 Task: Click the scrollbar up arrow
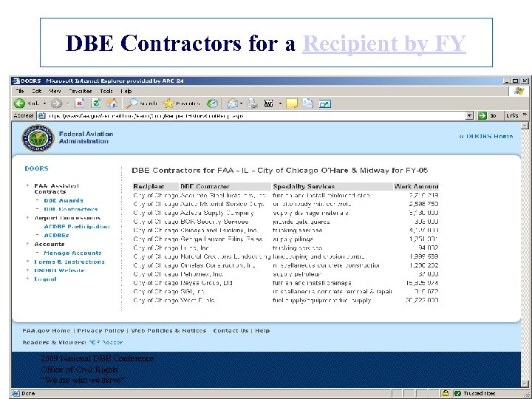[x=525, y=126]
